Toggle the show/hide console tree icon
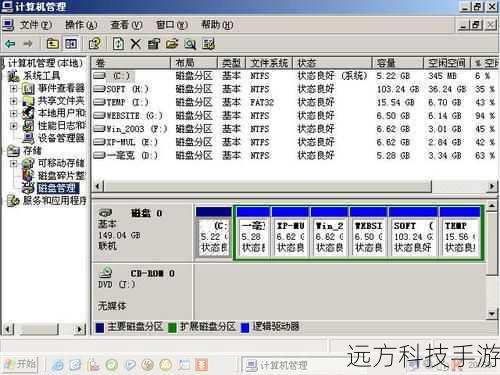This screenshot has width=500, height=375. [71, 44]
